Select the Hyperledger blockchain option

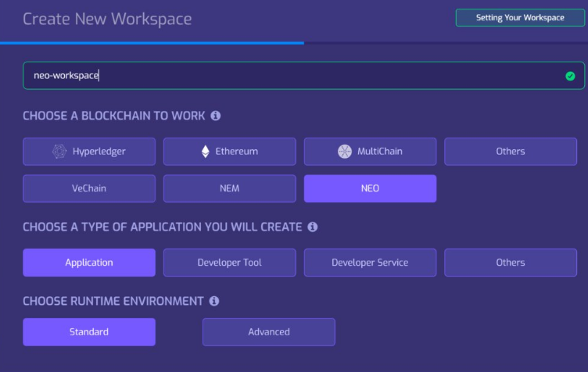point(89,152)
